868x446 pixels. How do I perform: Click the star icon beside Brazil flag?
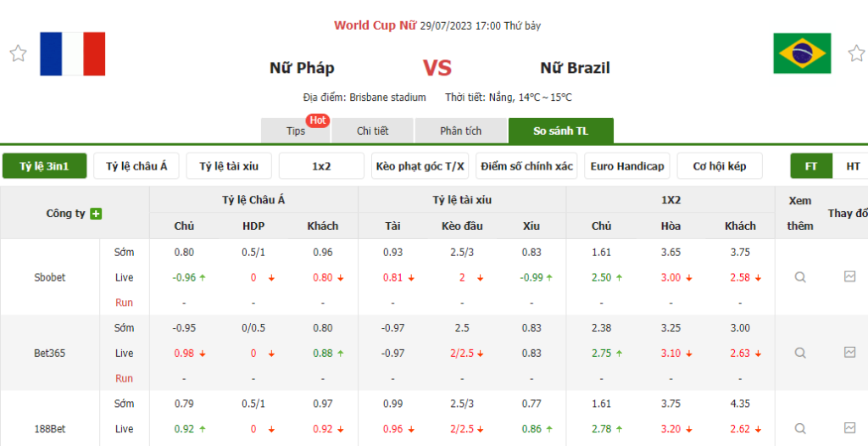click(x=857, y=53)
